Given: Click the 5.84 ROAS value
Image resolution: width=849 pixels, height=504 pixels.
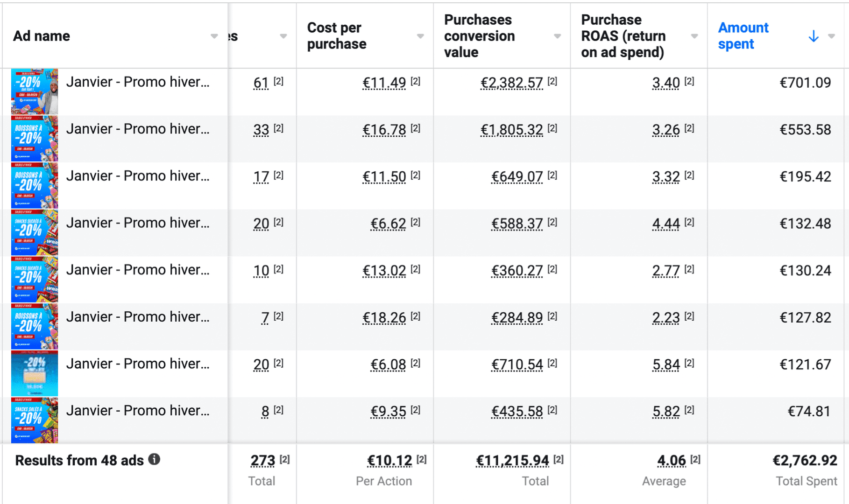Looking at the screenshot, I should pos(666,364).
